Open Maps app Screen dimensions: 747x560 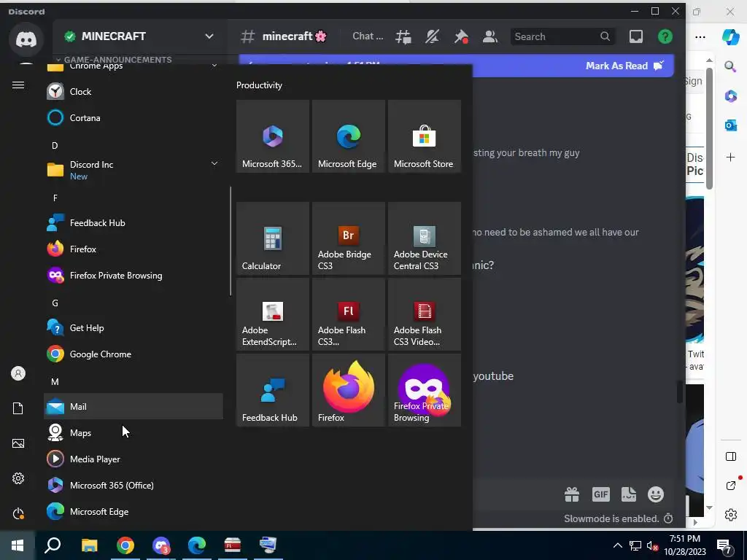[133, 432]
